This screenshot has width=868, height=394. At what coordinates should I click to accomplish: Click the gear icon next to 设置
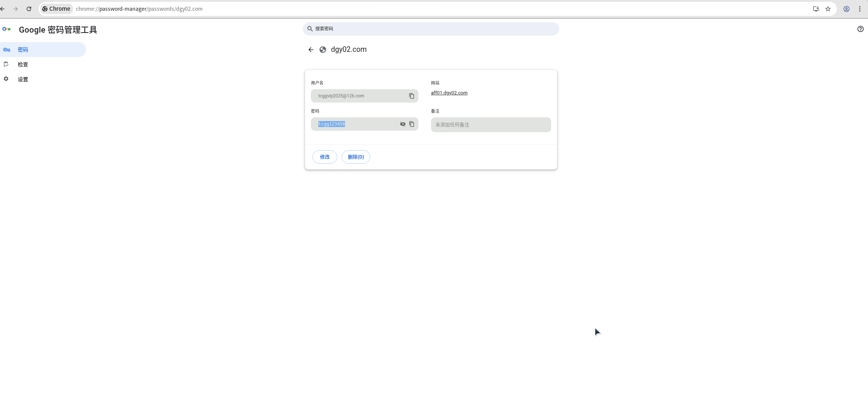tap(6, 79)
